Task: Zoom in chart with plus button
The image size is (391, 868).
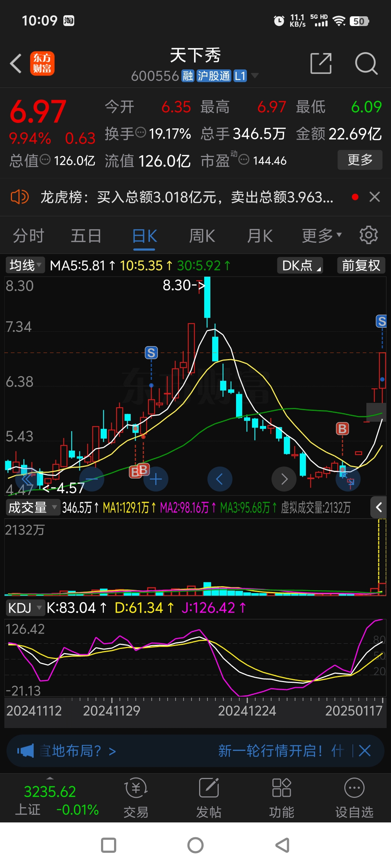Action: tap(156, 479)
